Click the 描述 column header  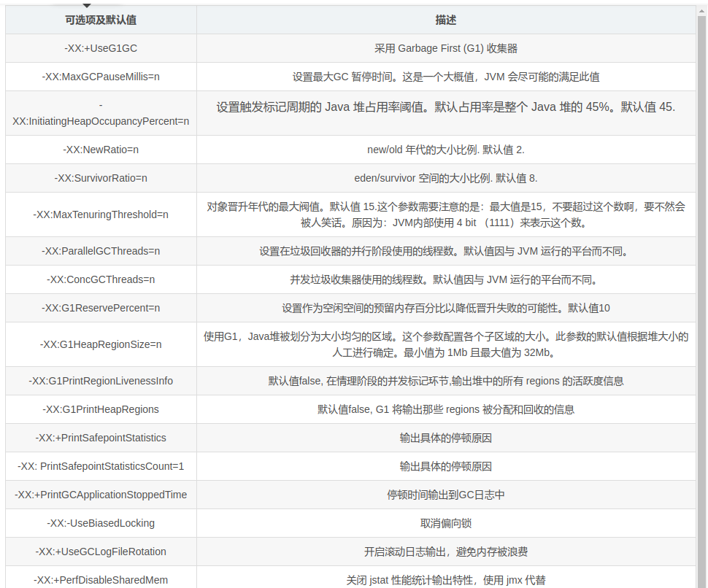click(445, 20)
